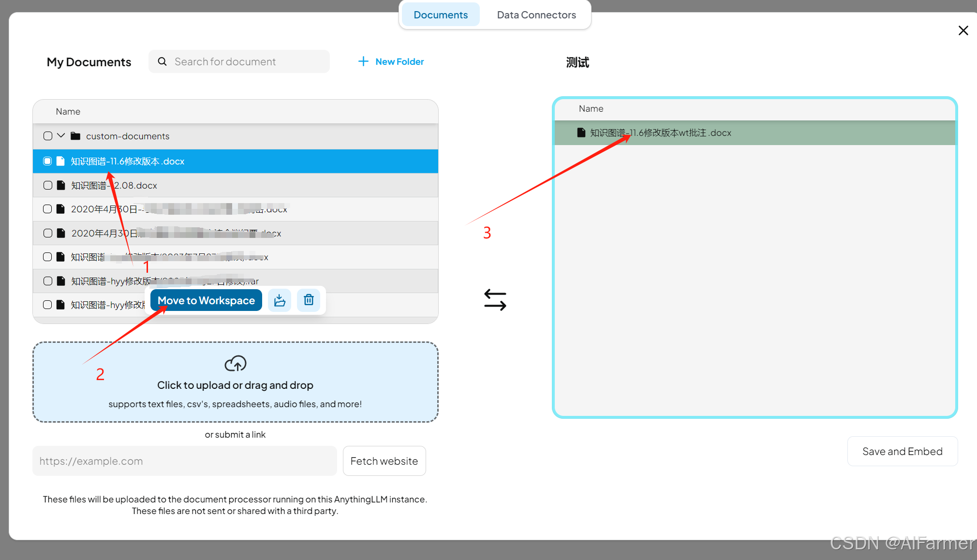Toggle the custom-documents folder checkbox

point(47,136)
